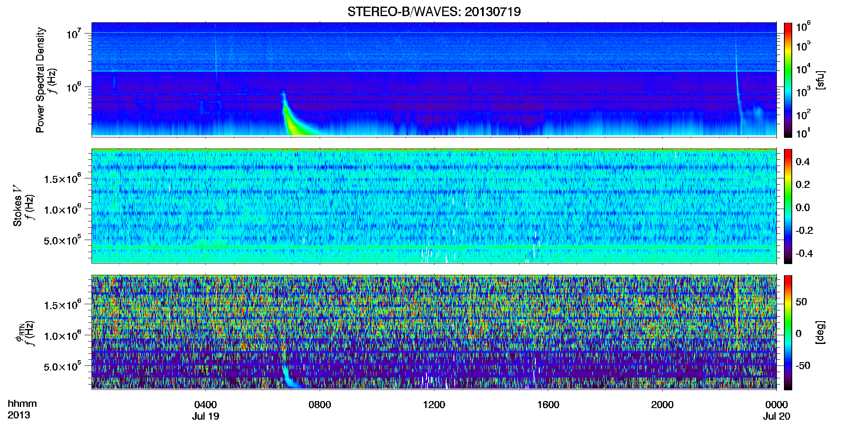868x447 pixels.
Task: Click the 50 tick on degree colorbar
Action: click(801, 302)
